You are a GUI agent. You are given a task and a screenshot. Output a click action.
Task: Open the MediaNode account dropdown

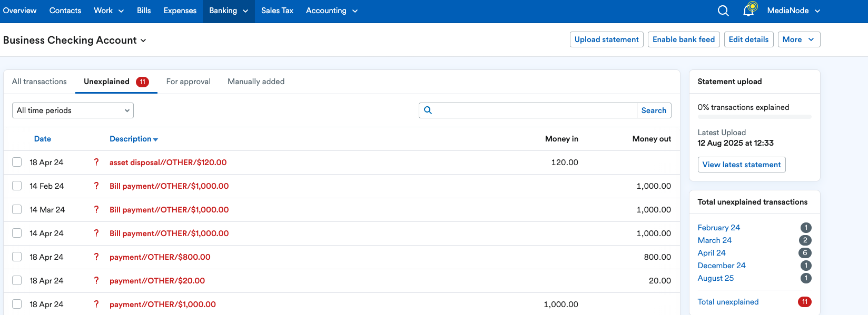[x=794, y=11]
